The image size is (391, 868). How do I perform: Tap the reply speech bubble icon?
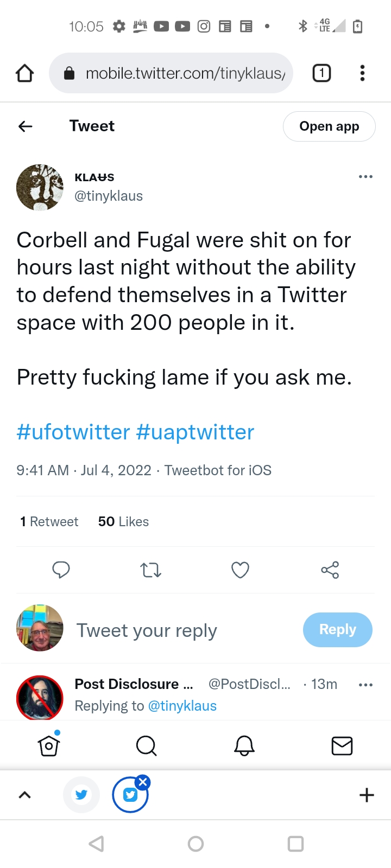[x=61, y=570]
